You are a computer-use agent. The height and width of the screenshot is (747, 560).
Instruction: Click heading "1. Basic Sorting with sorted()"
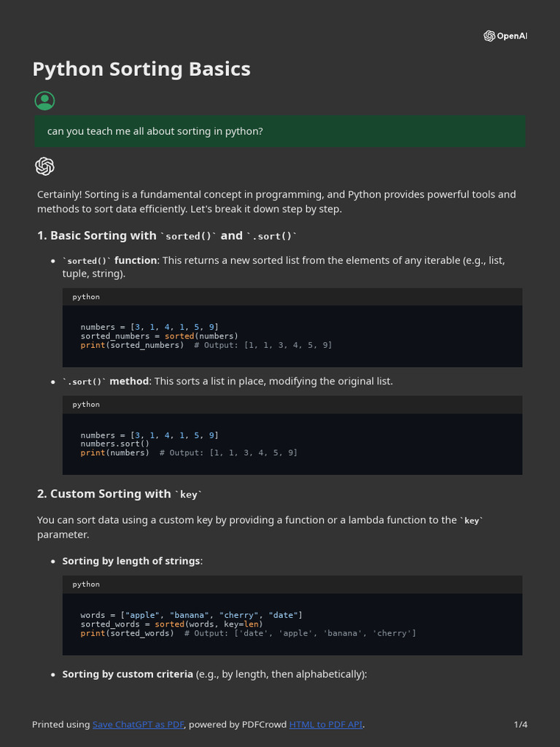pyautogui.click(x=168, y=236)
